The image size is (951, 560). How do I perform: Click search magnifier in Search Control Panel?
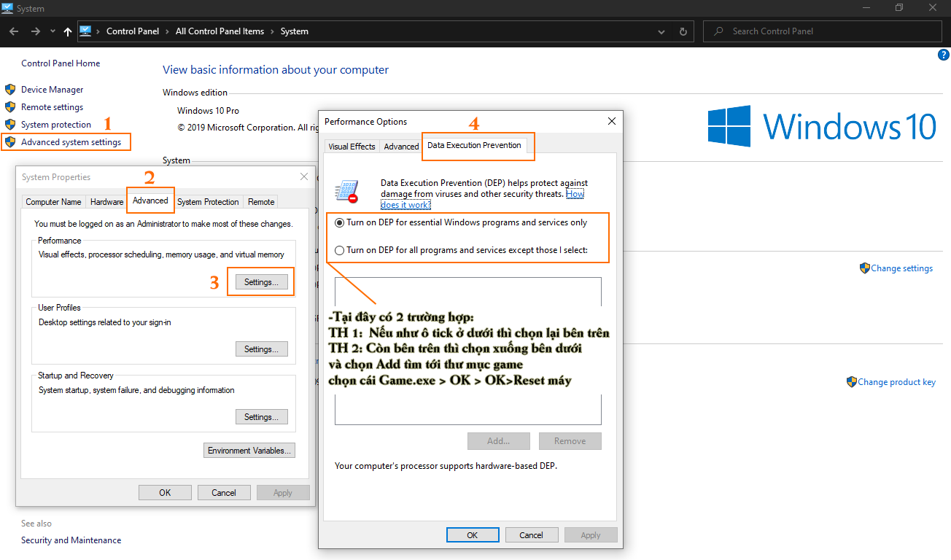[719, 31]
